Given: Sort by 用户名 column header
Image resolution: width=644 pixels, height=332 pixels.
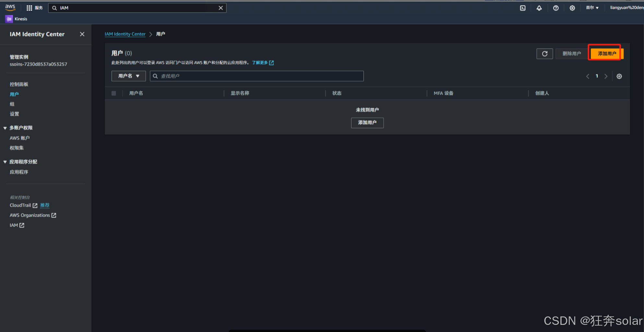Looking at the screenshot, I should pos(136,93).
